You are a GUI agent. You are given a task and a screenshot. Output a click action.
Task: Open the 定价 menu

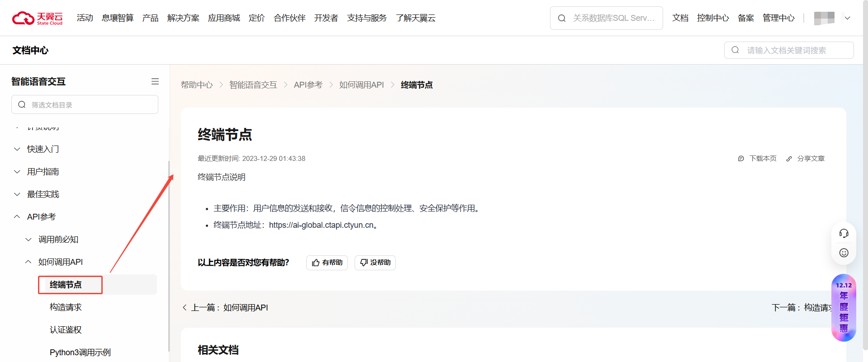click(x=256, y=18)
